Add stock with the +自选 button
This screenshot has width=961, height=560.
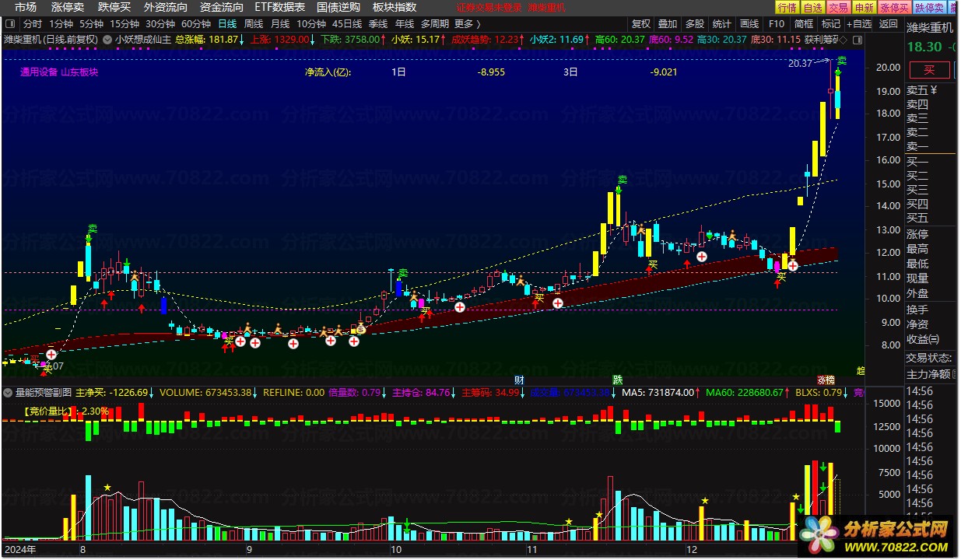pyautogui.click(x=859, y=23)
